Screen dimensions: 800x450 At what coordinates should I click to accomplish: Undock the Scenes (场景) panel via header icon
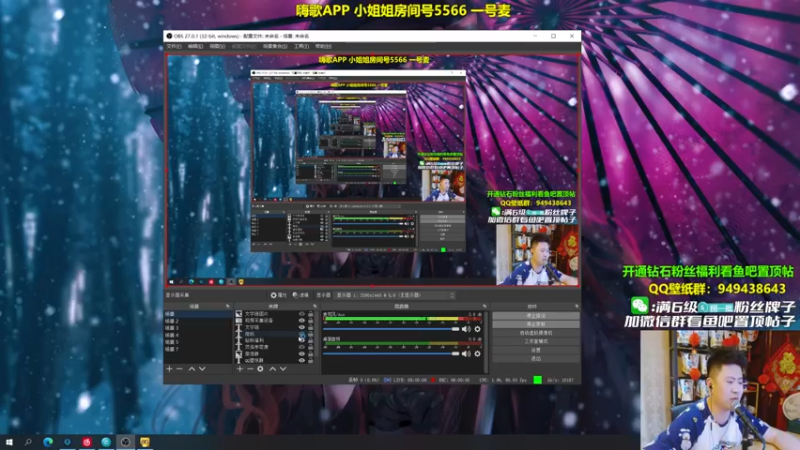point(228,306)
